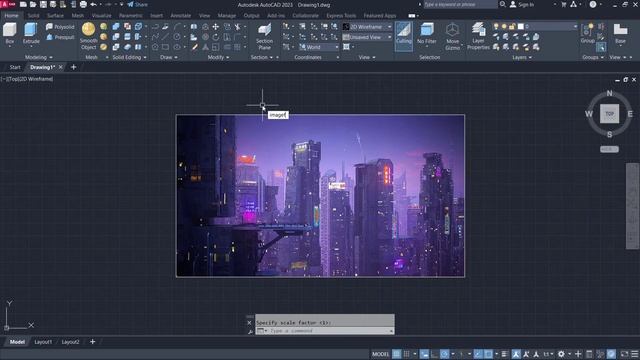
Task: Open the Section Plane tool
Action: tap(264, 36)
